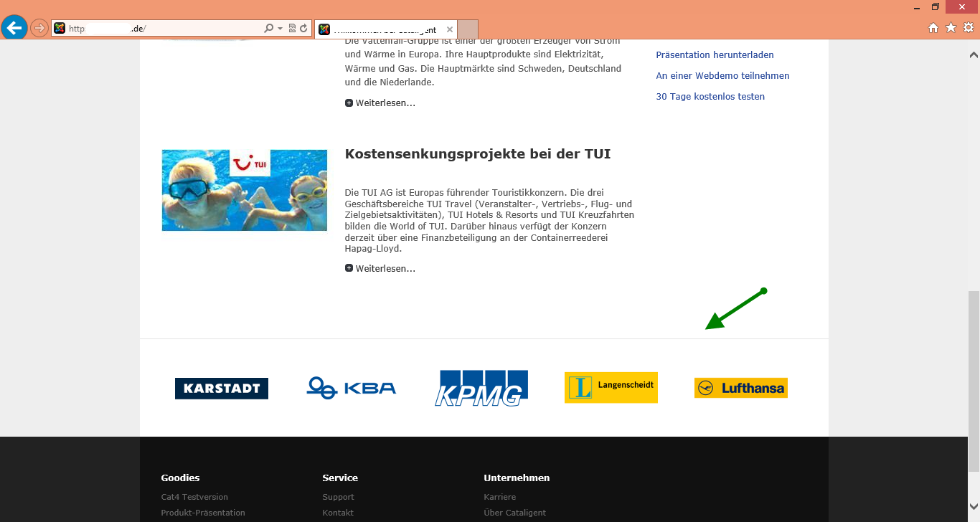Screen dimensions: 980x522
Task: Open the Präsentation herunterladen link
Action: (715, 55)
